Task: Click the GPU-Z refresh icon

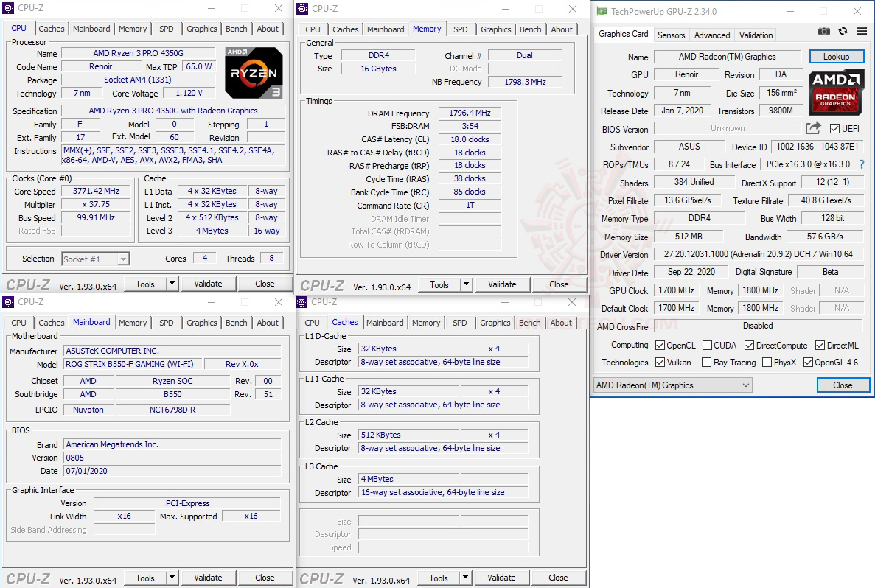Action: 843,31
